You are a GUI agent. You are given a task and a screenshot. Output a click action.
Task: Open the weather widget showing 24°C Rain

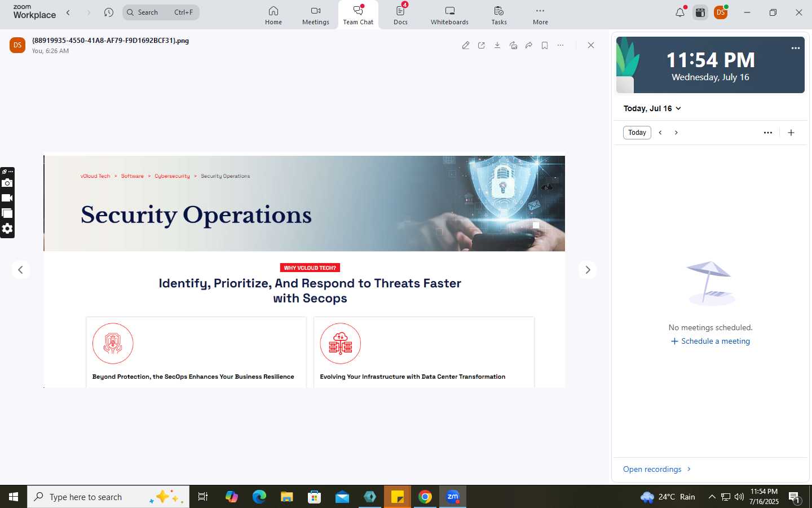click(x=668, y=497)
